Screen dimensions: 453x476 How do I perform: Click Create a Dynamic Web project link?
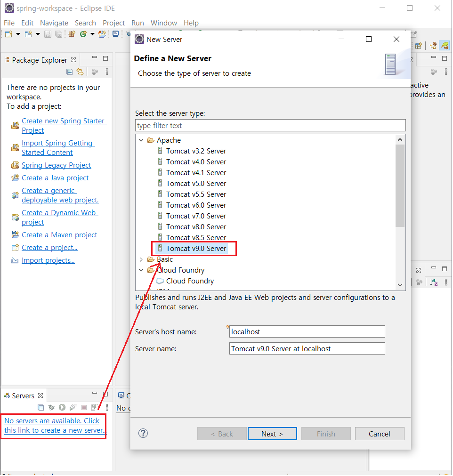click(x=60, y=218)
